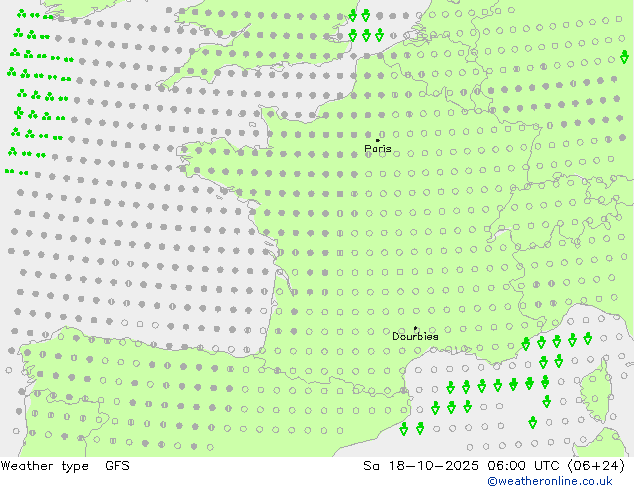The image size is (634, 490).
Task: Click the Dourbies location label
Action: coord(415,336)
